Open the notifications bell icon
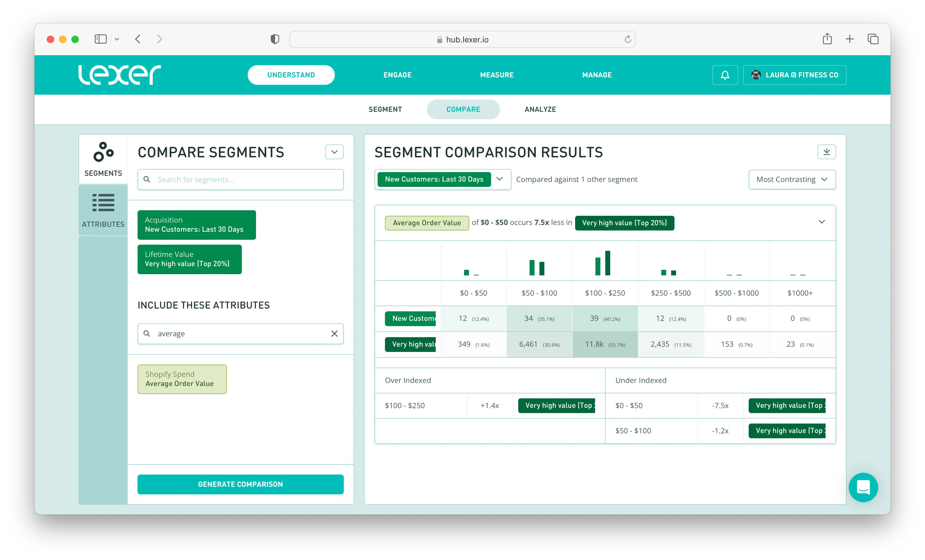The height and width of the screenshot is (560, 925). click(725, 75)
